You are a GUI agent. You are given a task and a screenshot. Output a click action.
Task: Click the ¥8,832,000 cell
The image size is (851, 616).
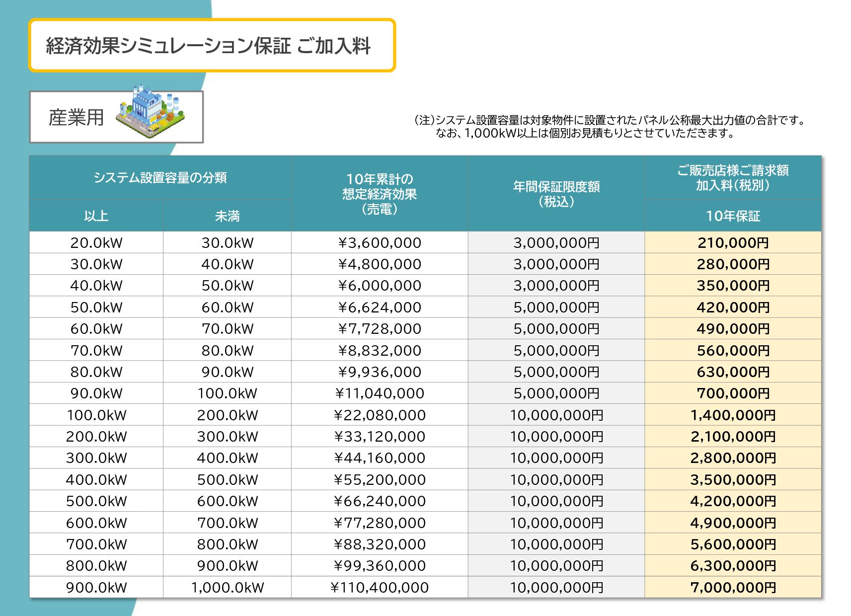coord(380,350)
